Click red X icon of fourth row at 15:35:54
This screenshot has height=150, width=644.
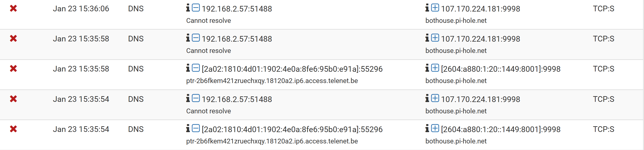click(x=13, y=99)
